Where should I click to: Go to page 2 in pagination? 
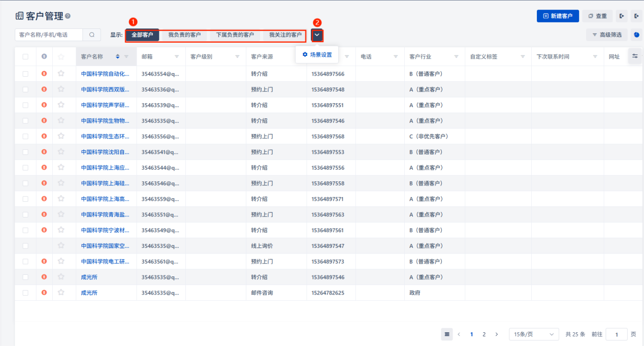click(484, 334)
